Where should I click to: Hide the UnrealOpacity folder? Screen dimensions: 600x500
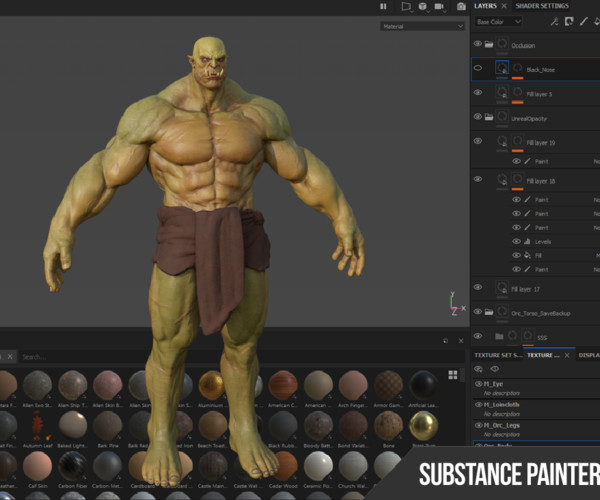478,117
